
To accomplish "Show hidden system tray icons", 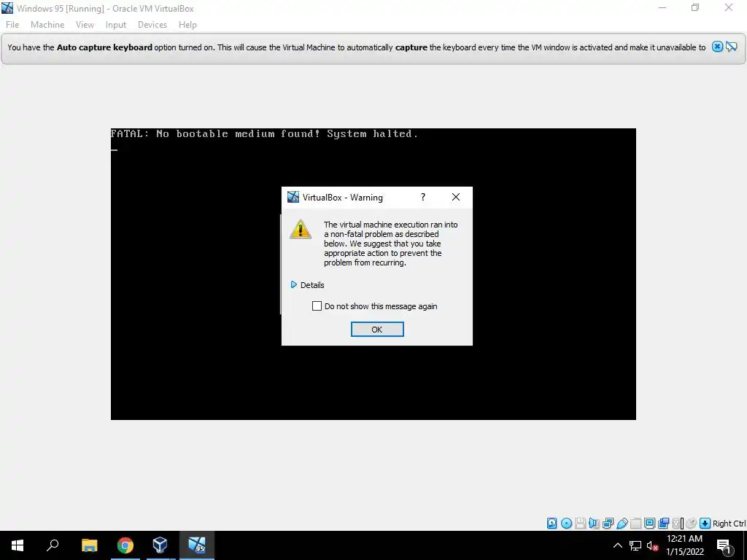I will click(617, 545).
